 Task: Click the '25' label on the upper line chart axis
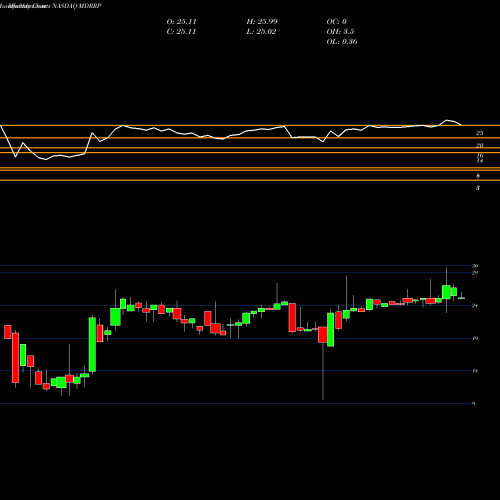click(479, 133)
